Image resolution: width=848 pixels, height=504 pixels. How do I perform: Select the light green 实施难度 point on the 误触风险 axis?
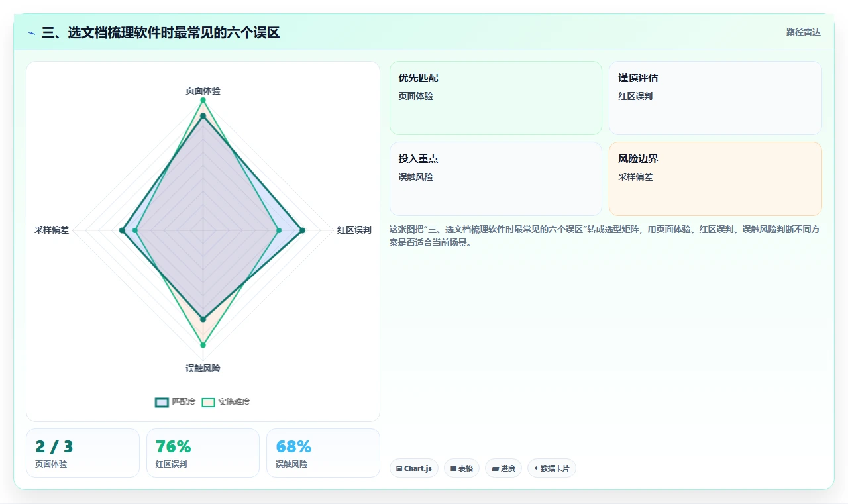click(x=203, y=345)
